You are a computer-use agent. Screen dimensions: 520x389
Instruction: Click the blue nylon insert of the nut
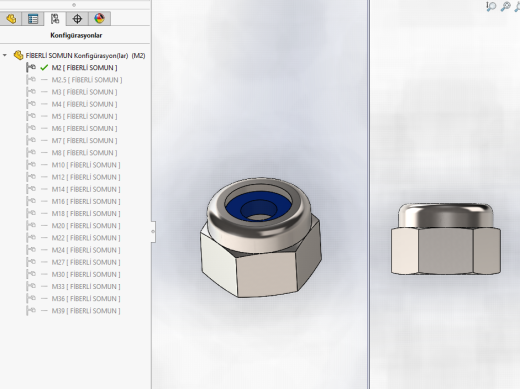click(258, 206)
